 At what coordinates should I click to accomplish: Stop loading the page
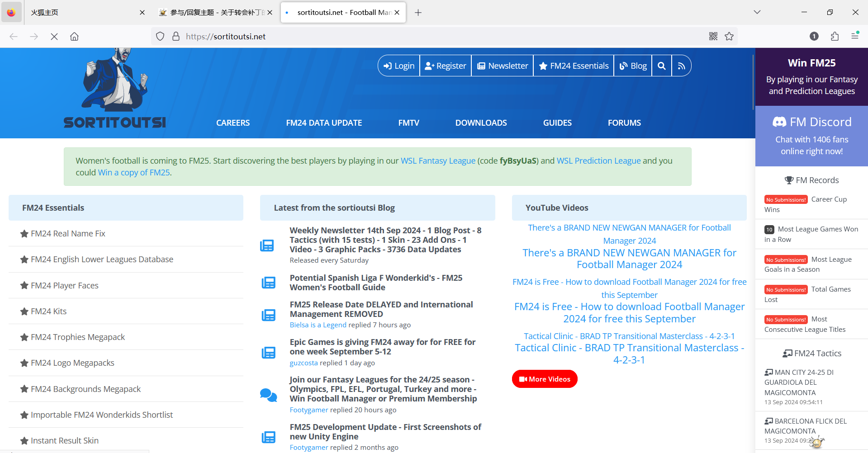(x=54, y=37)
